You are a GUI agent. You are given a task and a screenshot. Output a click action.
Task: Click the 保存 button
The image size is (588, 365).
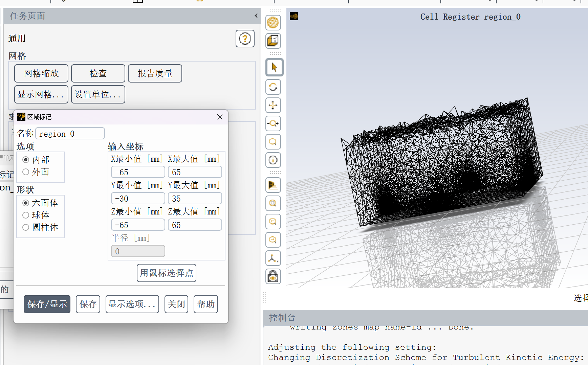pos(88,304)
